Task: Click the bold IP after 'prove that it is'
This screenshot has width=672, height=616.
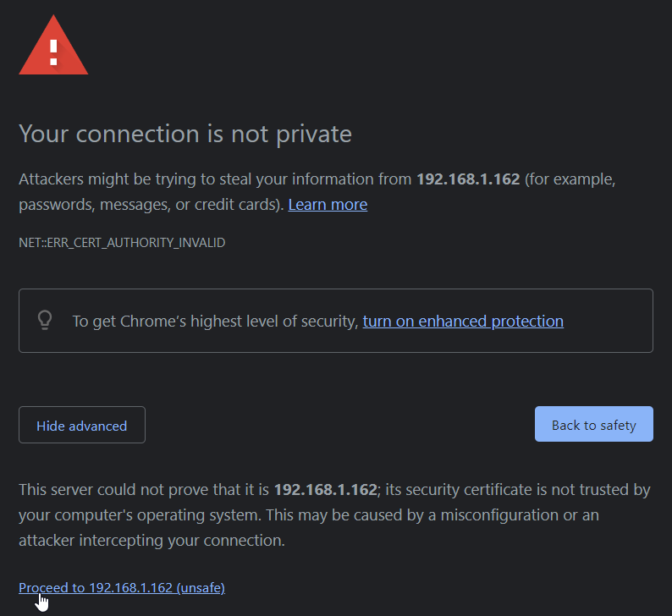Action: 325,490
